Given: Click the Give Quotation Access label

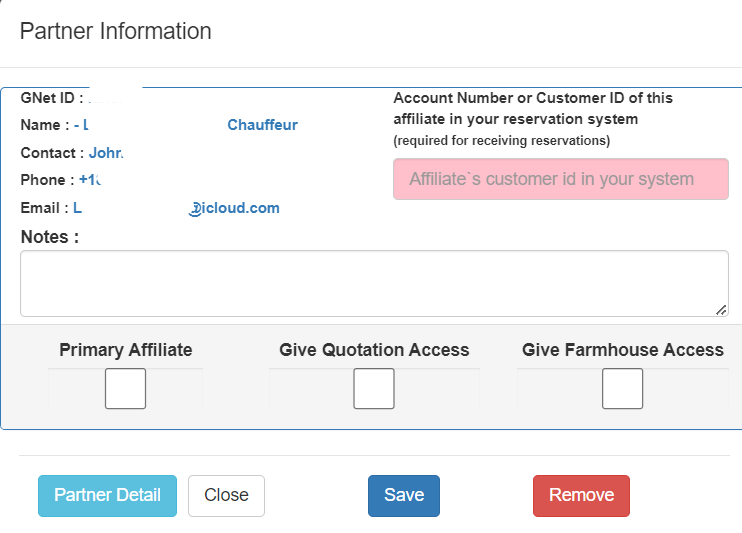Looking at the screenshot, I should (x=374, y=350).
